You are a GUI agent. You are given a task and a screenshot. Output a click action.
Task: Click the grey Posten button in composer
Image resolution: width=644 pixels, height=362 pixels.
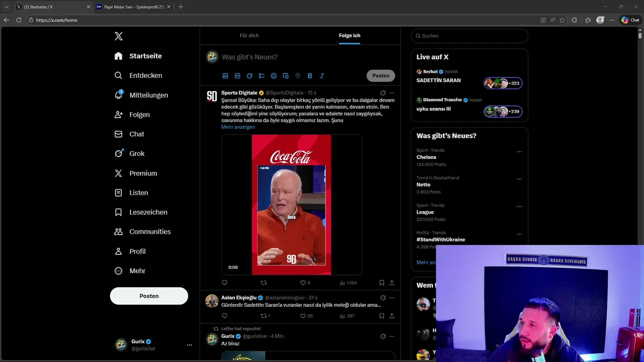381,76
